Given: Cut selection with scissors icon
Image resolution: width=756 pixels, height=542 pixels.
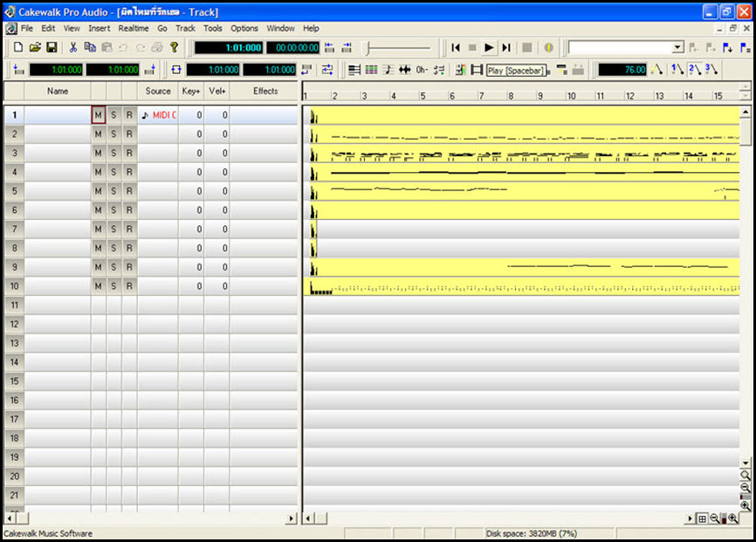Looking at the screenshot, I should tap(72, 47).
